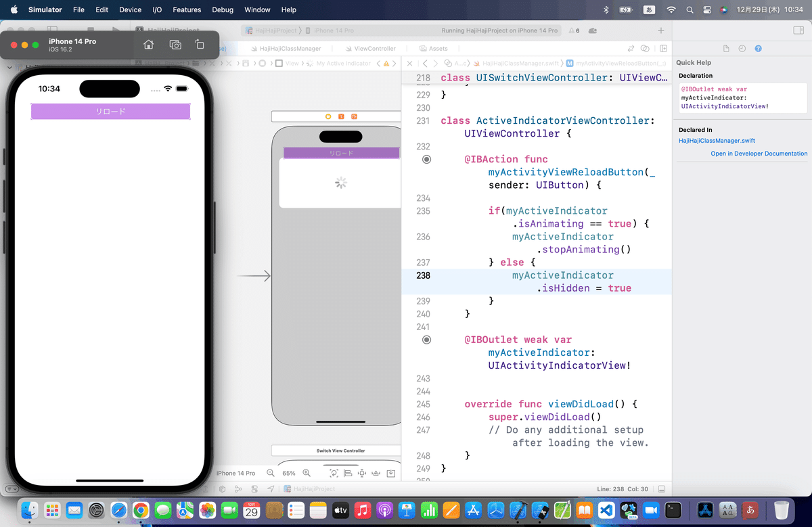Image resolution: width=812 pixels, height=527 pixels.
Task: Go back in assistant editor history
Action: coord(424,63)
